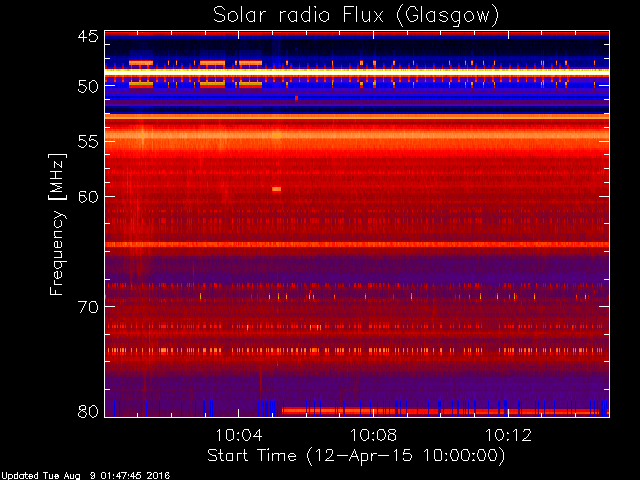Click the 50 frequency tick label
Screen dimensions: 640x480
click(x=88, y=87)
